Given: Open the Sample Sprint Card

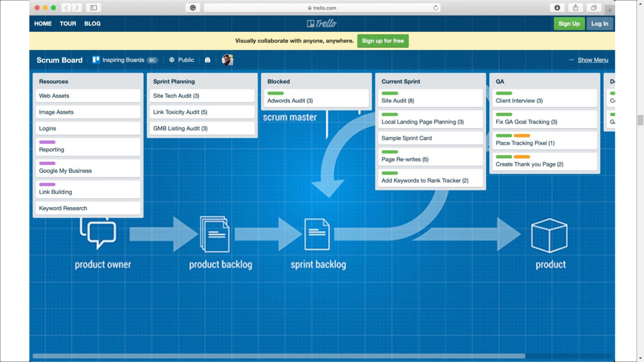Looking at the screenshot, I should coord(431,138).
